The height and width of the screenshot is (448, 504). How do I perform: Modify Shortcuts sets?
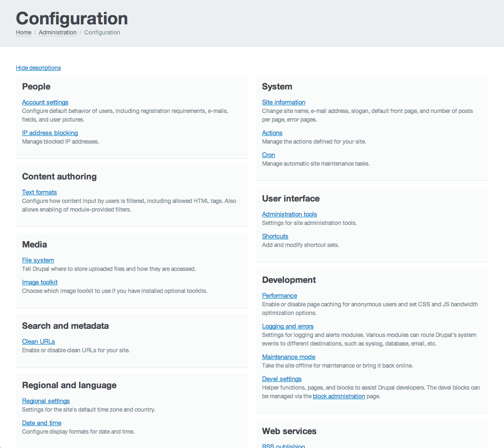pos(275,236)
